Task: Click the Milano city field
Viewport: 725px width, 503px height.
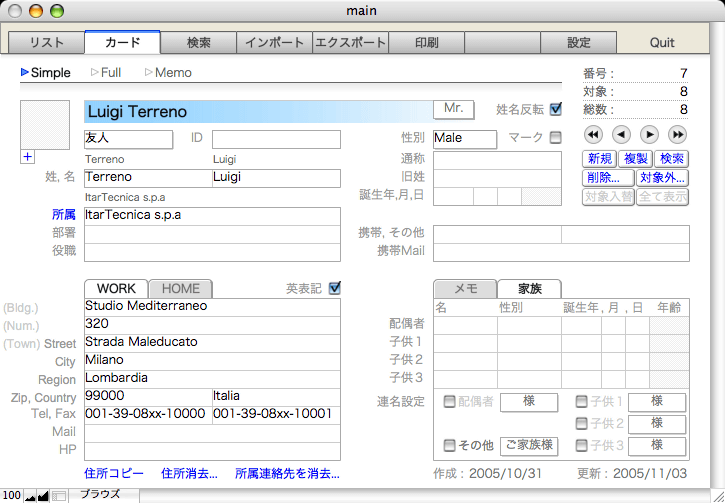Action: pyautogui.click(x=212, y=361)
